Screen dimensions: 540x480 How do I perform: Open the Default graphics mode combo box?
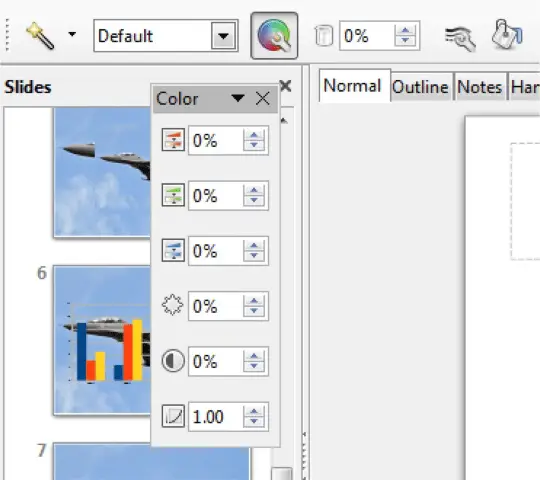click(166, 36)
